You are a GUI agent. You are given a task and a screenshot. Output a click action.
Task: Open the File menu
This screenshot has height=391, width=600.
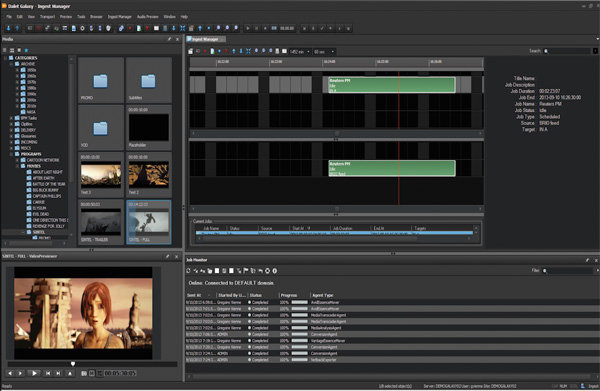[9, 17]
